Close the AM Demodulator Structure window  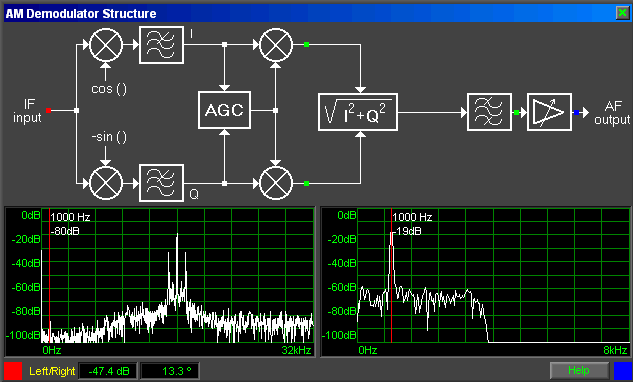[622, 13]
